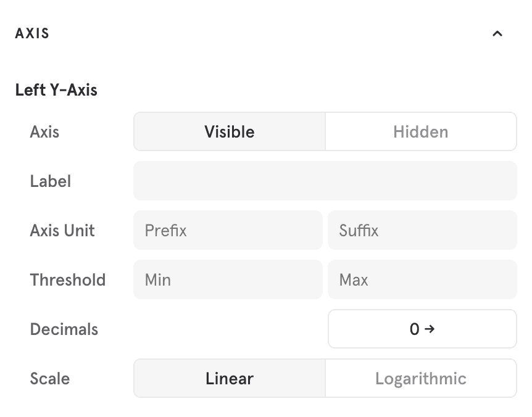Viewport: 532px width, 417px height.
Task: Switch the axis scale to Logarithmic
Action: 421,378
